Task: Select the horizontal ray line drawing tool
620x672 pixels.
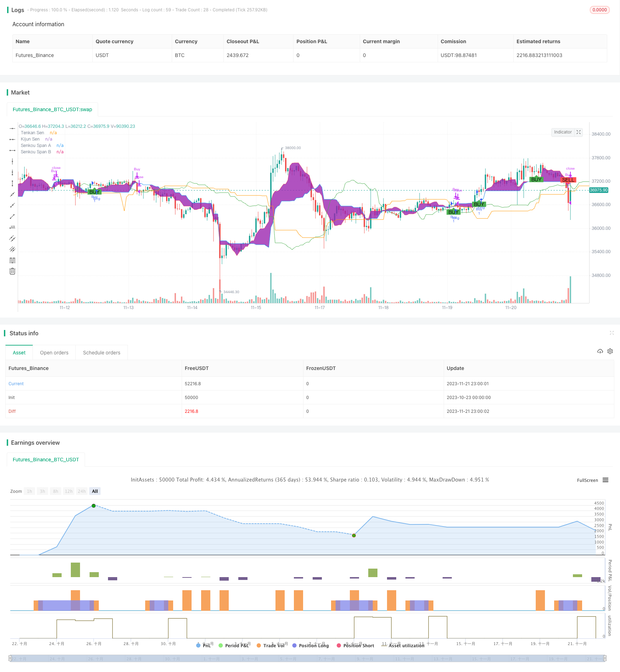Action: pos(12,139)
